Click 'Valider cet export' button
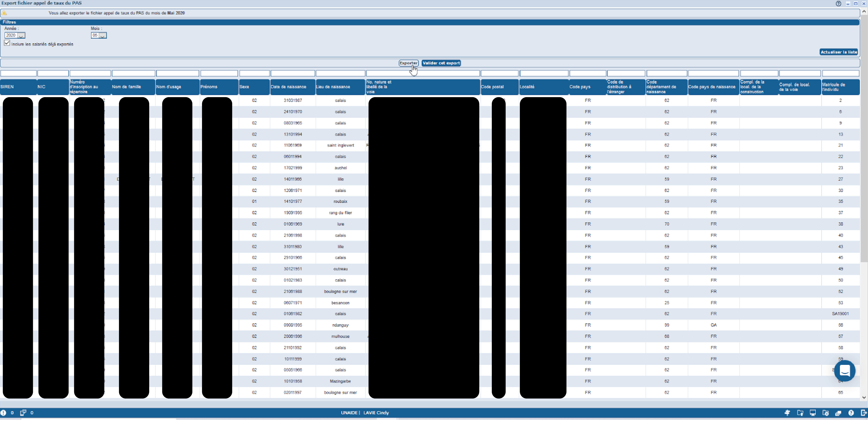 pyautogui.click(x=441, y=63)
